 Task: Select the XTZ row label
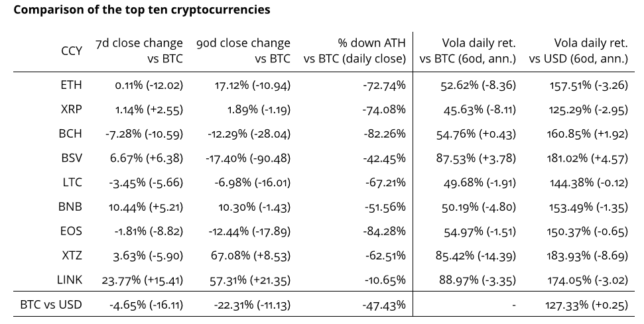coord(71,255)
